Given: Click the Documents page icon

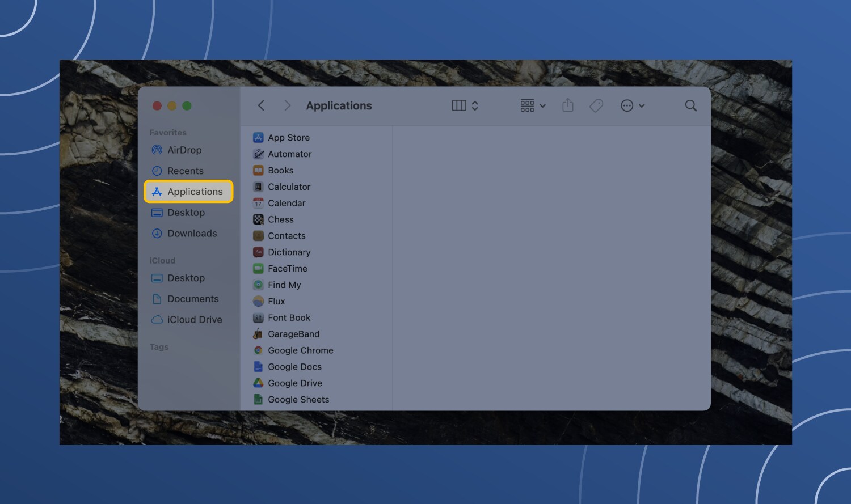Looking at the screenshot, I should pyautogui.click(x=157, y=299).
